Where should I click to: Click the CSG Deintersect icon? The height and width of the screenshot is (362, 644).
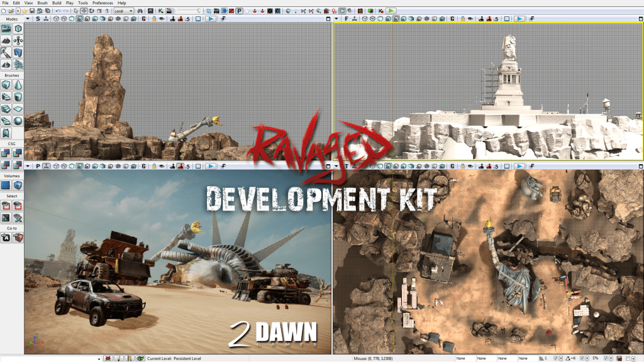click(x=18, y=165)
